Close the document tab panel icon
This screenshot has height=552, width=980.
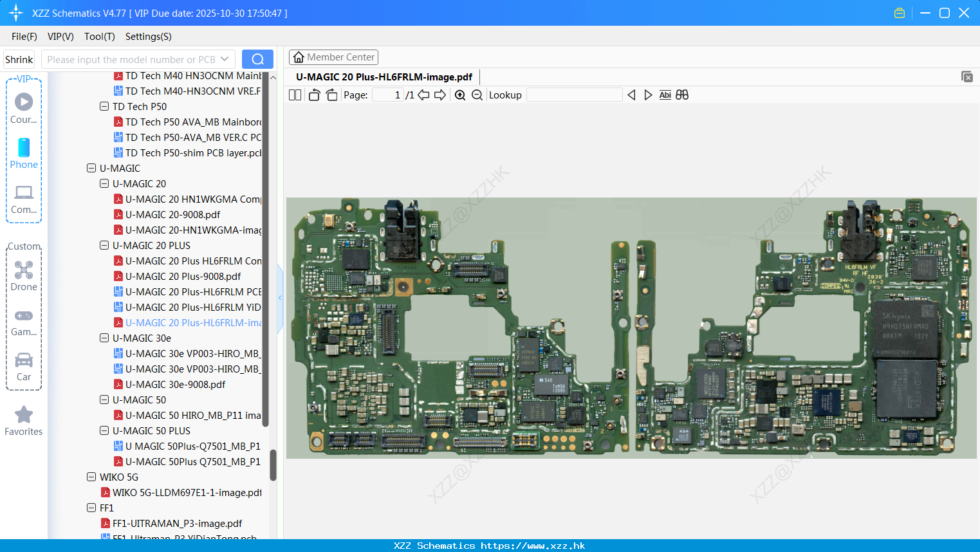click(967, 77)
